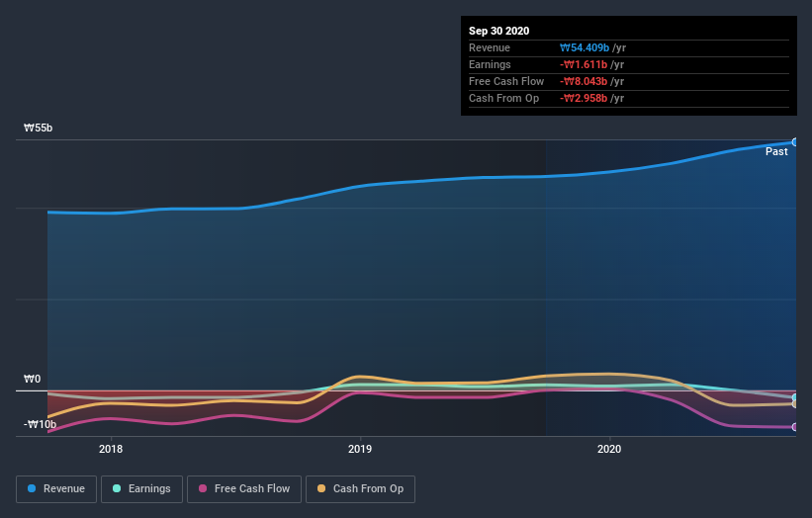
Task: Click the -₩8.043b free cash flow value
Action: coord(584,81)
